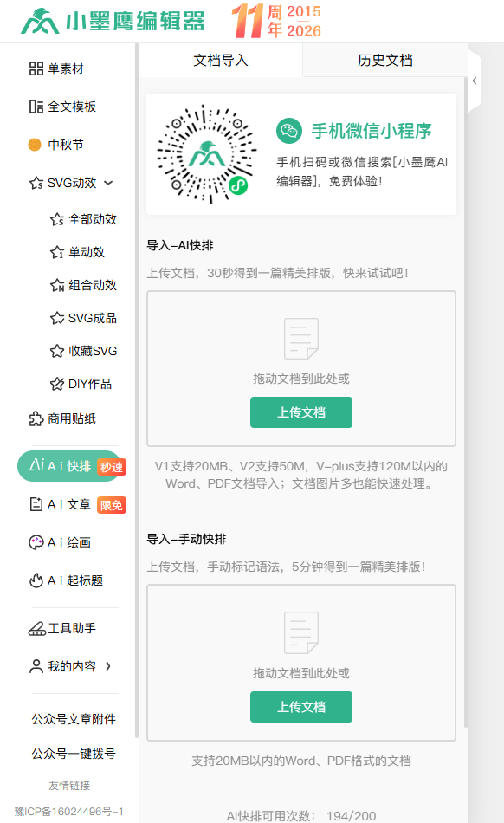Click the 导入-手动快排 section title
Screen dimensions: 504x823
point(186,539)
